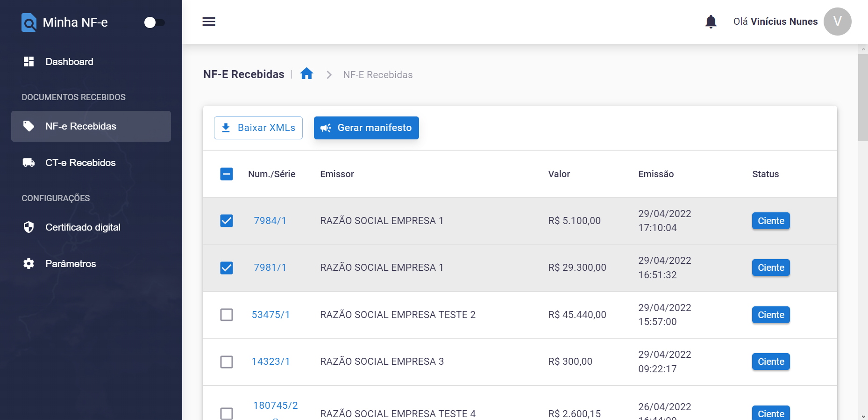Screen dimensions: 868x420
Task: Click the breadcrumb chevron separator
Action: tap(329, 75)
